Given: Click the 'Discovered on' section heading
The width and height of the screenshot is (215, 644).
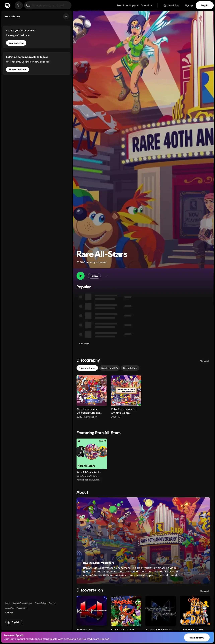Looking at the screenshot, I should [x=90, y=590].
